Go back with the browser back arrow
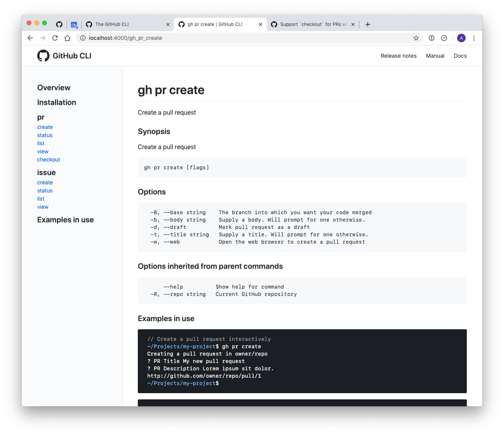Viewport: 504px width, 435px height. 30,38
